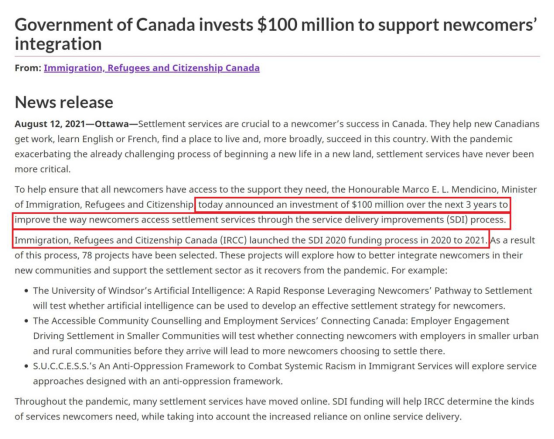The image size is (554, 439).
Task: Open Immigration, Refugees and Citizenship Canada link
Action: coord(152,68)
